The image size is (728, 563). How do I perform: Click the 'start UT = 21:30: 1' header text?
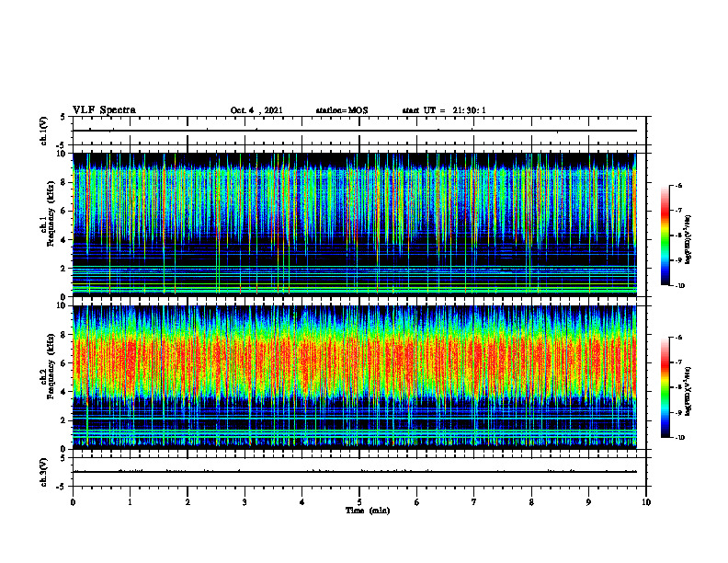click(444, 110)
